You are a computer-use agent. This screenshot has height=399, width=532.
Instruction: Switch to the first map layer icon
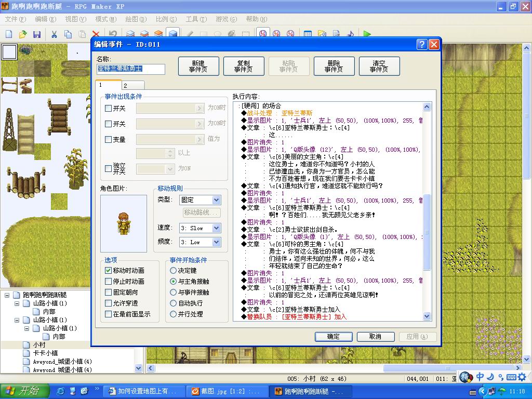pos(130,34)
